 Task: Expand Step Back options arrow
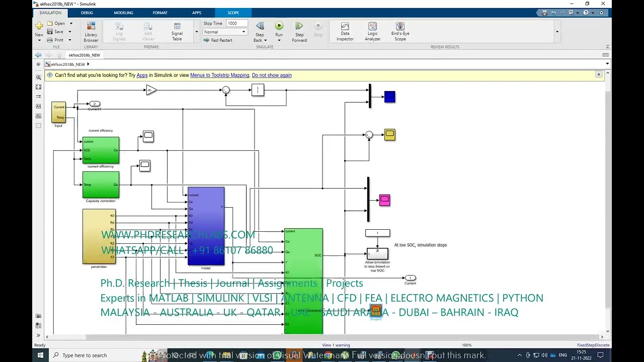[265, 40]
